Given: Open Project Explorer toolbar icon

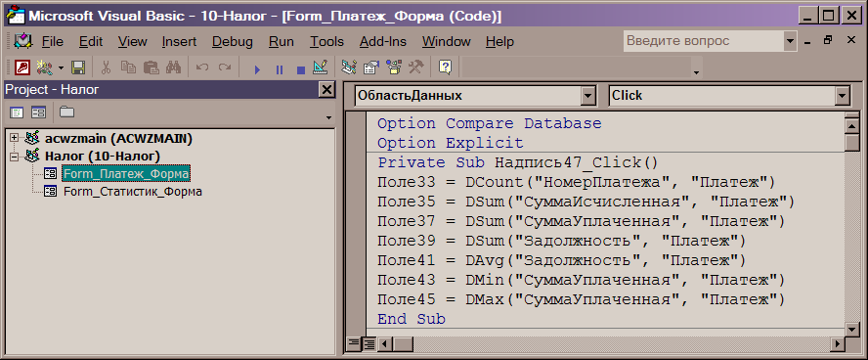Looking at the screenshot, I should [349, 68].
